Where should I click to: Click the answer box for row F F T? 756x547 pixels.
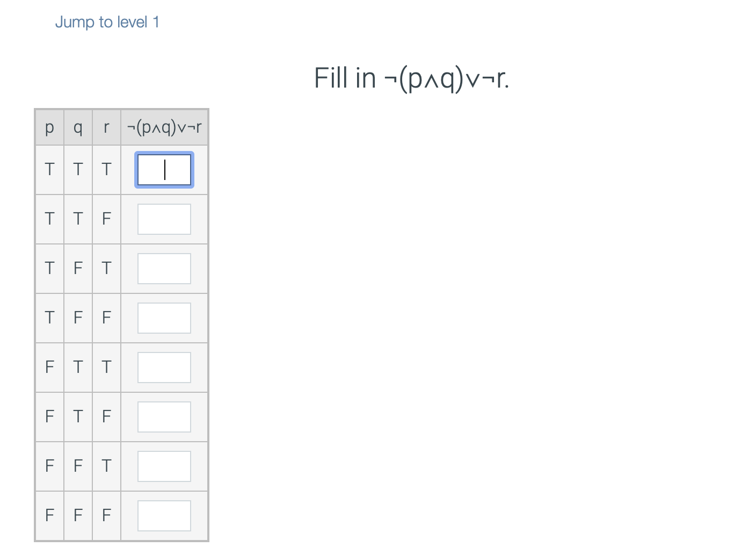tap(164, 466)
